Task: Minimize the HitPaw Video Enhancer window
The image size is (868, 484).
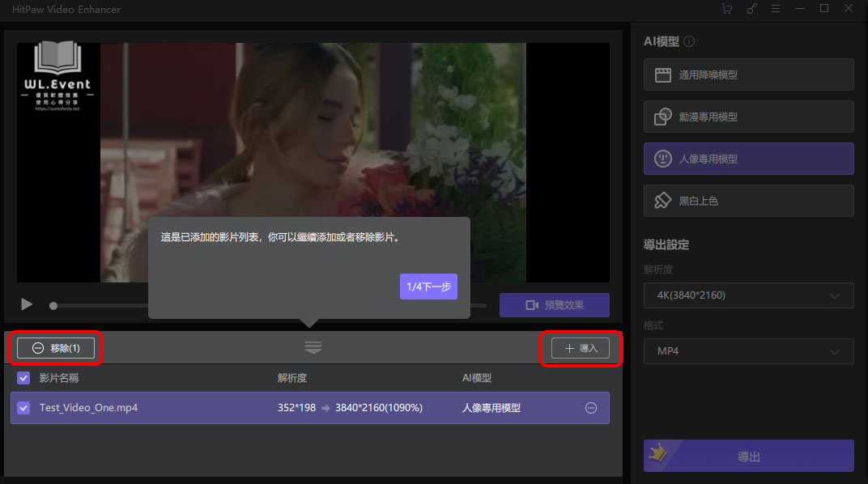Action: pyautogui.click(x=800, y=9)
